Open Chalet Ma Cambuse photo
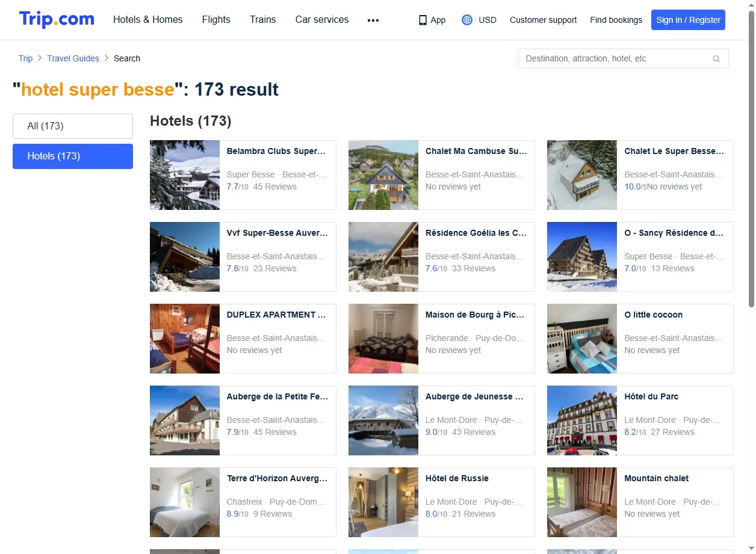 (x=383, y=175)
